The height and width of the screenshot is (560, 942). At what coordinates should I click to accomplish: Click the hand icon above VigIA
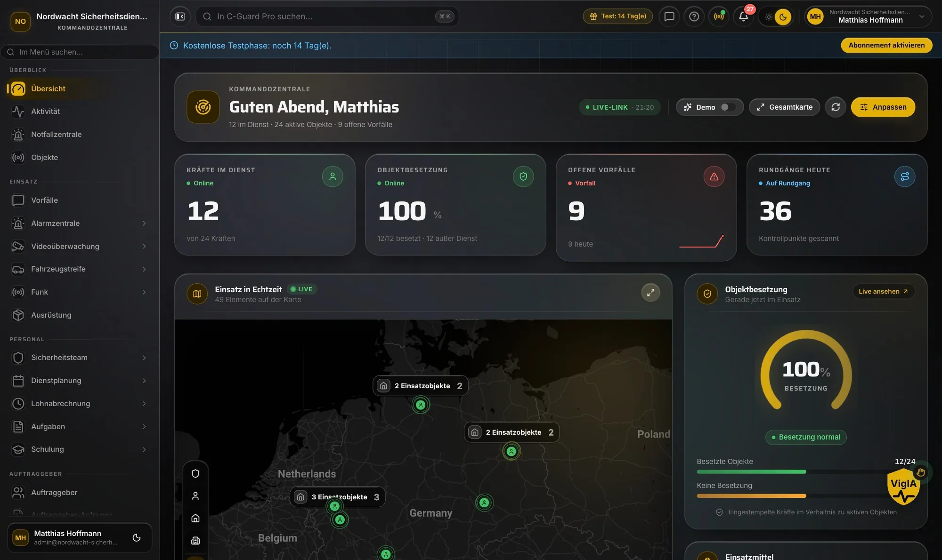pos(921,472)
